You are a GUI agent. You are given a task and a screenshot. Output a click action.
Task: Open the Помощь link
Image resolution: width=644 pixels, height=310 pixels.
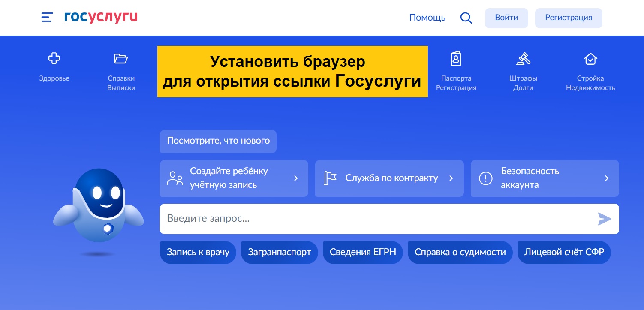[x=427, y=18]
